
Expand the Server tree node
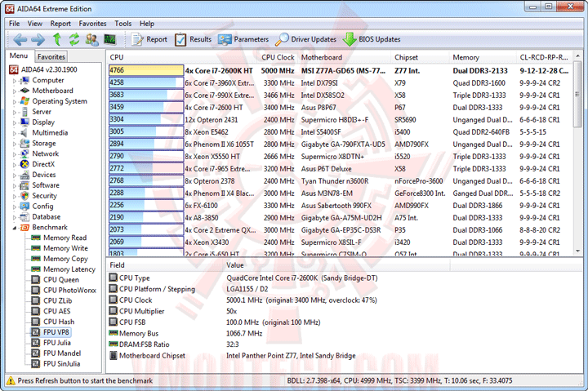pyautogui.click(x=15, y=112)
